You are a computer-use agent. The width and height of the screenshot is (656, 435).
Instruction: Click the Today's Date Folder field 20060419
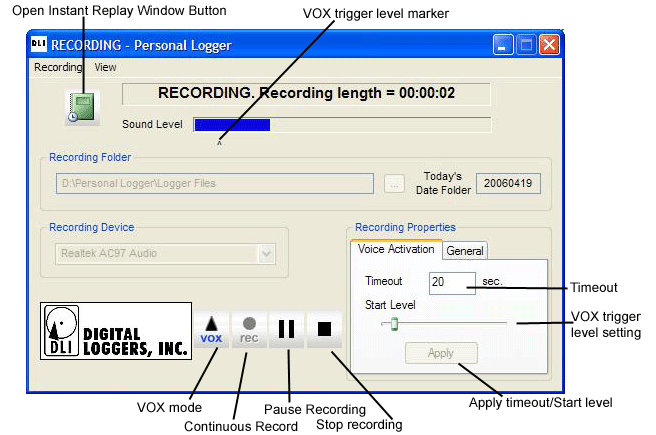pyautogui.click(x=508, y=184)
